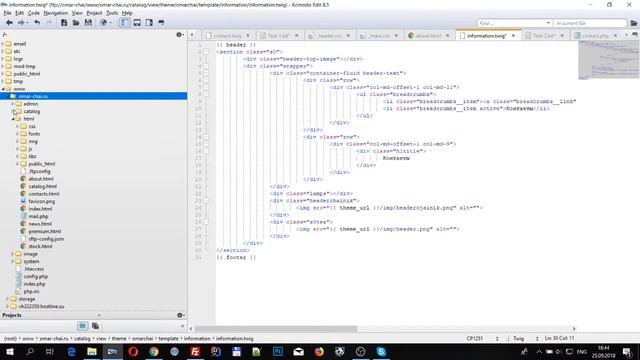This screenshot has width=640, height=360.
Task: Open the CP1251 encoding selector
Action: [x=482, y=338]
